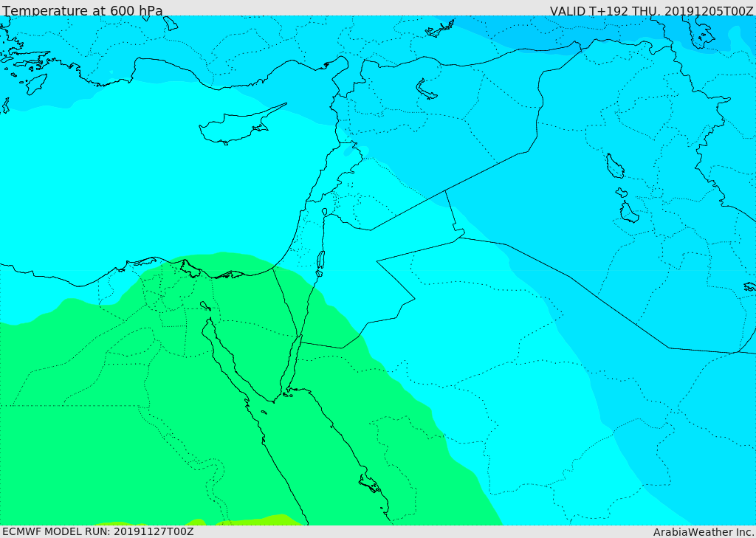Click the Dead Sea outline on map

(320, 263)
